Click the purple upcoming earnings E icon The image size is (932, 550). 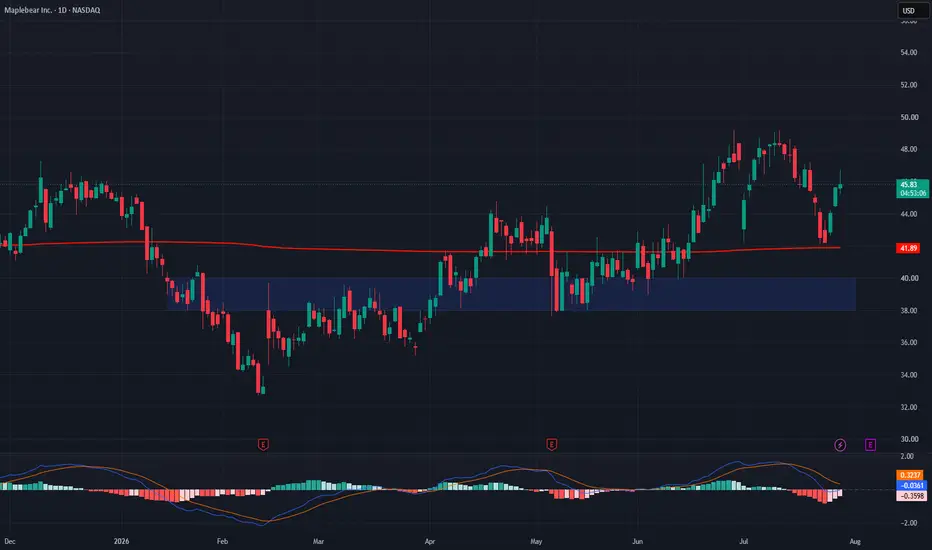tap(870, 445)
